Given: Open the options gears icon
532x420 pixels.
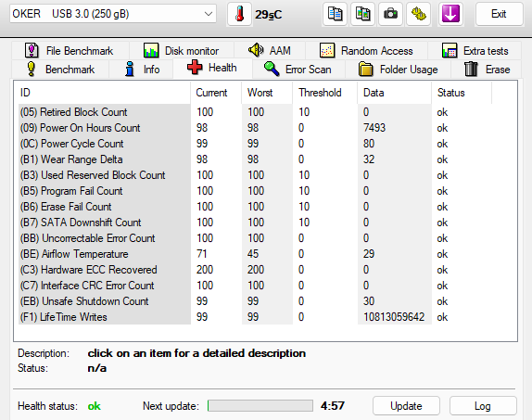Looking at the screenshot, I should (419, 14).
